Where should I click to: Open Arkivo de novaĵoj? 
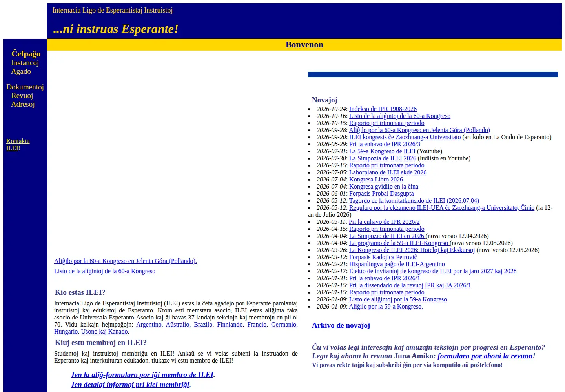tap(341, 325)
